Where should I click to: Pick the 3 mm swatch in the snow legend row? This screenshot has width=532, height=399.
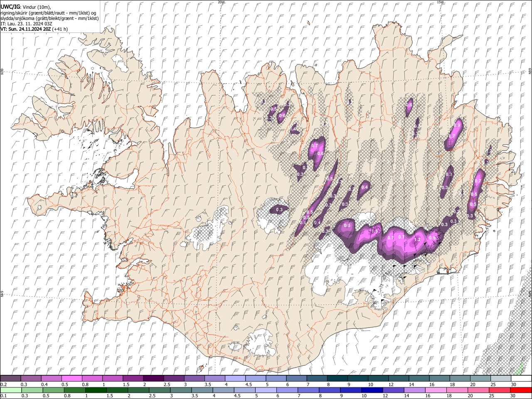(194, 378)
